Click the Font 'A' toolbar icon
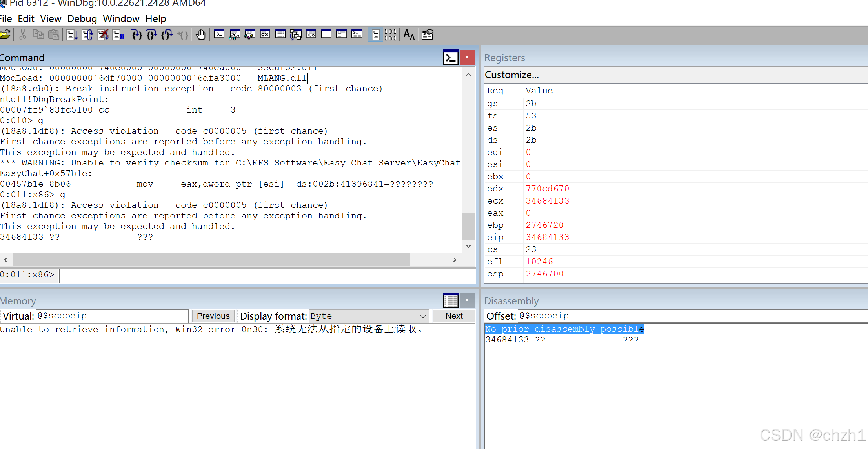 click(409, 35)
